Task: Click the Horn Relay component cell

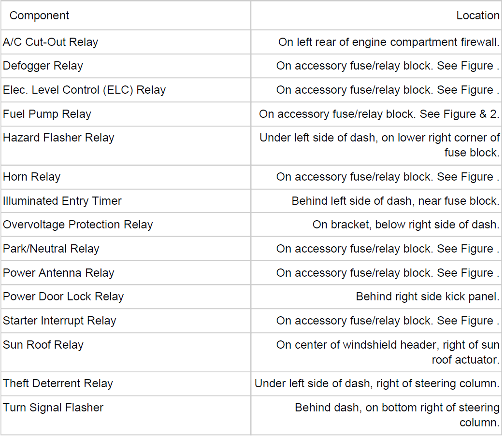Action: click(31, 177)
